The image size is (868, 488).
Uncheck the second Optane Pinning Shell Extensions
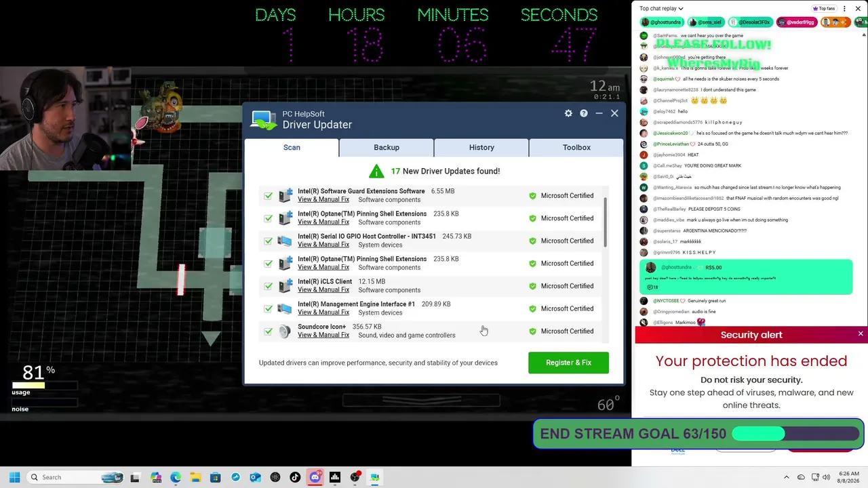point(269,264)
